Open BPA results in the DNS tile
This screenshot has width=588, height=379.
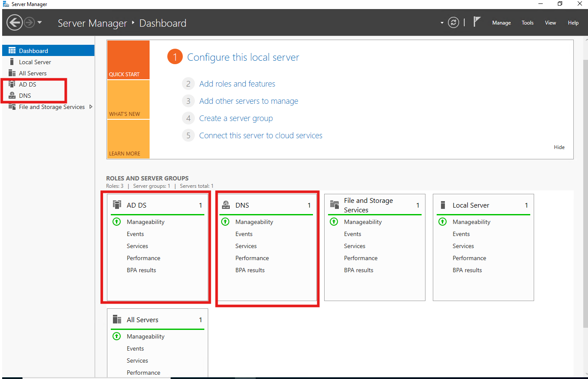click(x=250, y=270)
